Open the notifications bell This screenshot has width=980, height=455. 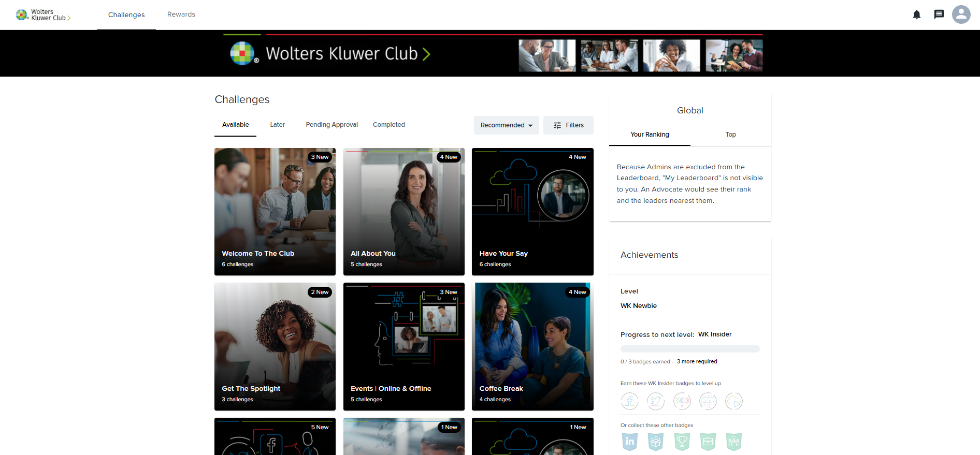click(916, 14)
